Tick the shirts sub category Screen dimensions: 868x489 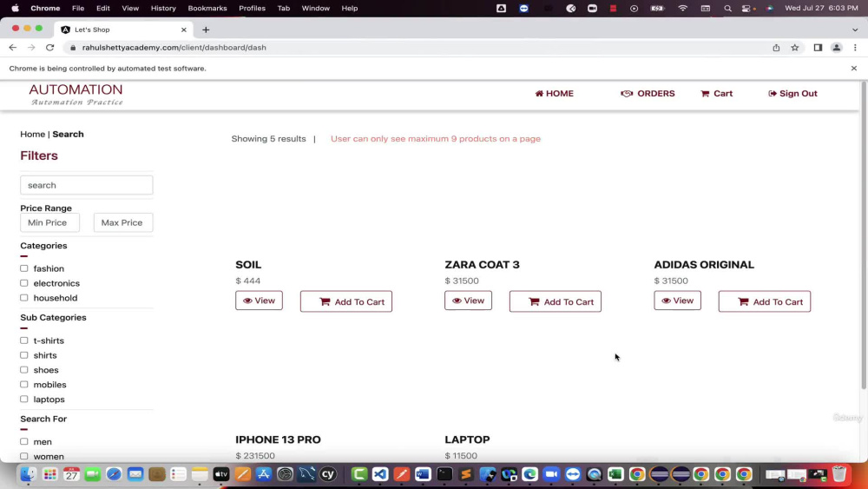(x=23, y=355)
